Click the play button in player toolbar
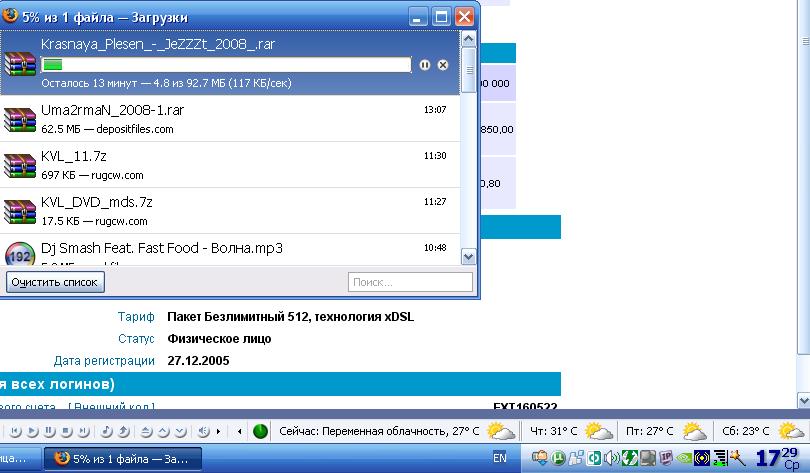Viewport: 810px width, 473px height. coord(33,431)
